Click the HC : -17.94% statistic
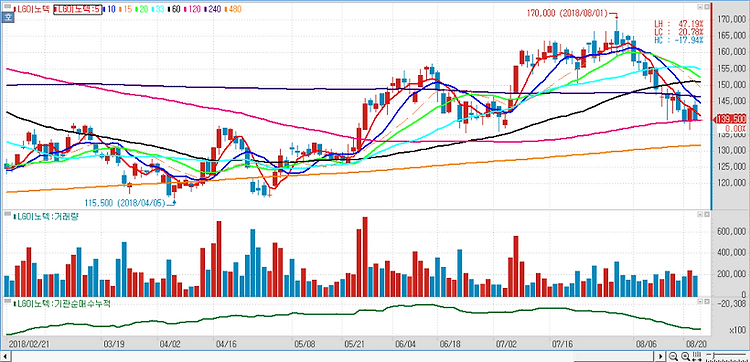750x362 pixels. pyautogui.click(x=679, y=41)
